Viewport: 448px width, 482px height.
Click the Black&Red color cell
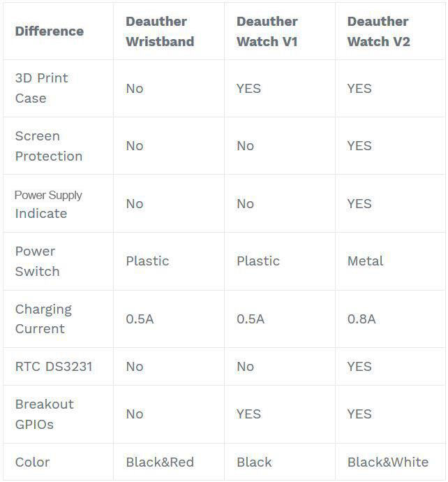tap(160, 462)
